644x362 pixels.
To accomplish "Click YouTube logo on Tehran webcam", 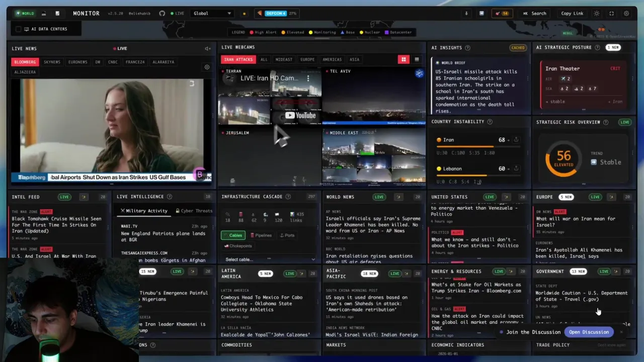I will click(300, 116).
